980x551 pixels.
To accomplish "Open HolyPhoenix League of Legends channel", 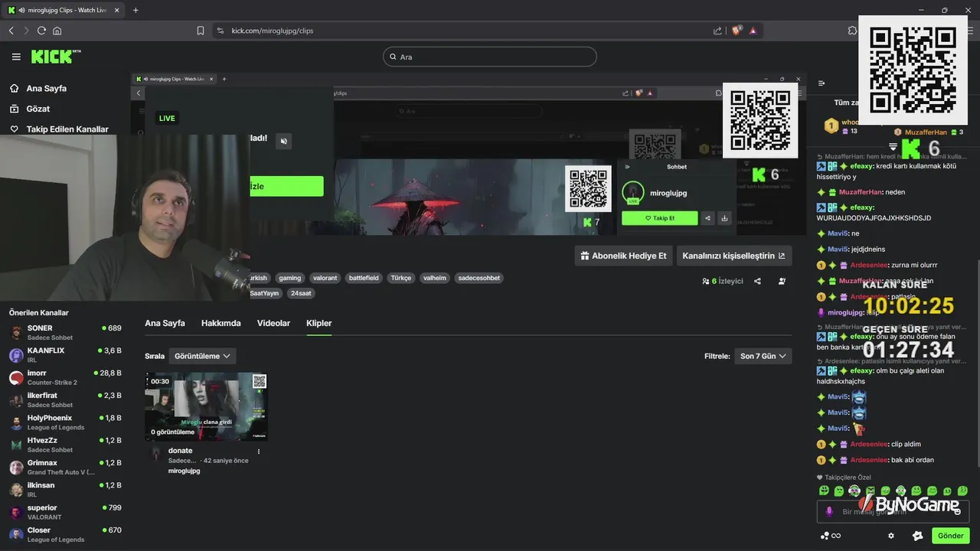I will [65, 422].
